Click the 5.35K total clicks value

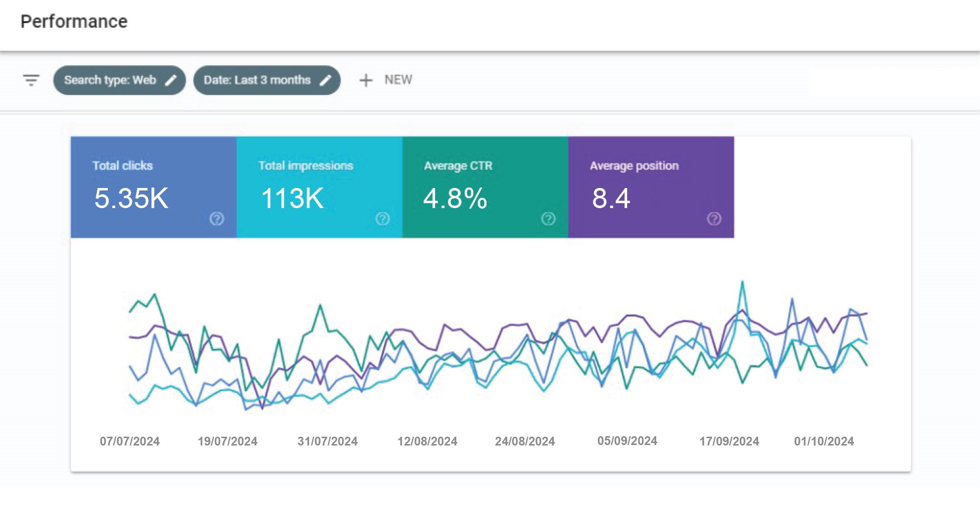(x=131, y=198)
